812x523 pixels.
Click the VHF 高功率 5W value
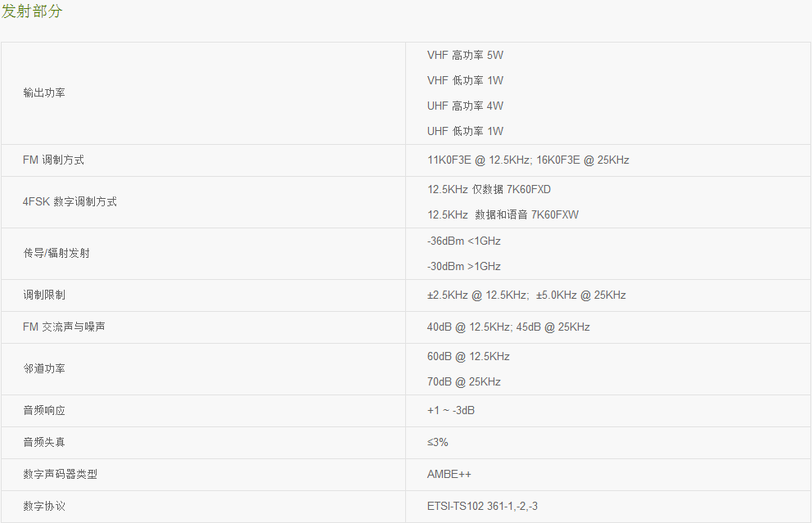[x=465, y=55]
